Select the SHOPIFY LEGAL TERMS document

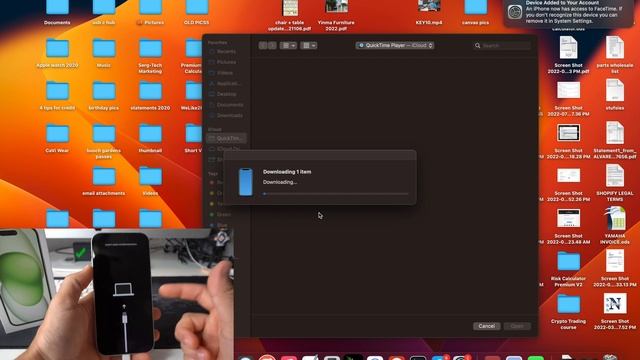(x=615, y=183)
